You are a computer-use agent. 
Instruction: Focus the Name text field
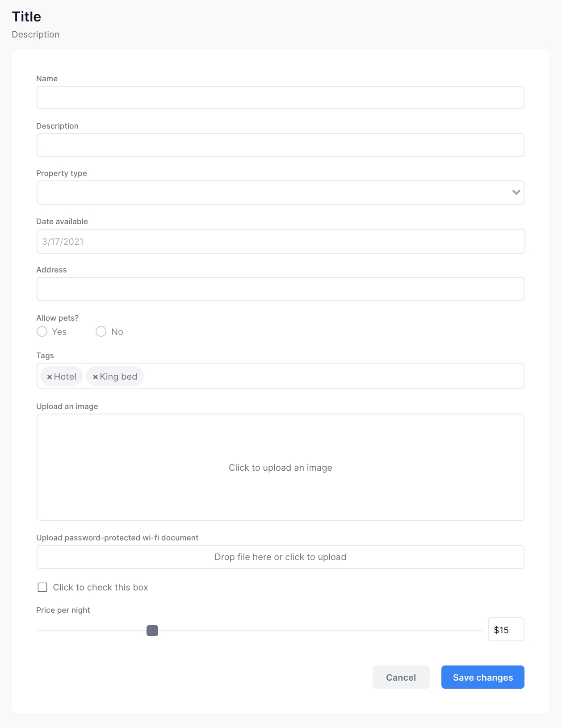(x=280, y=97)
